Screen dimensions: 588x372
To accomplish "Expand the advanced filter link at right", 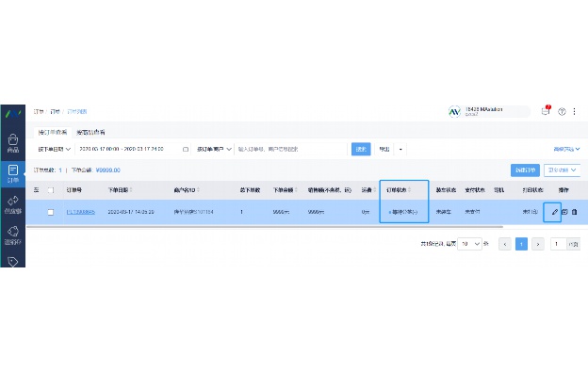I will pos(566,149).
